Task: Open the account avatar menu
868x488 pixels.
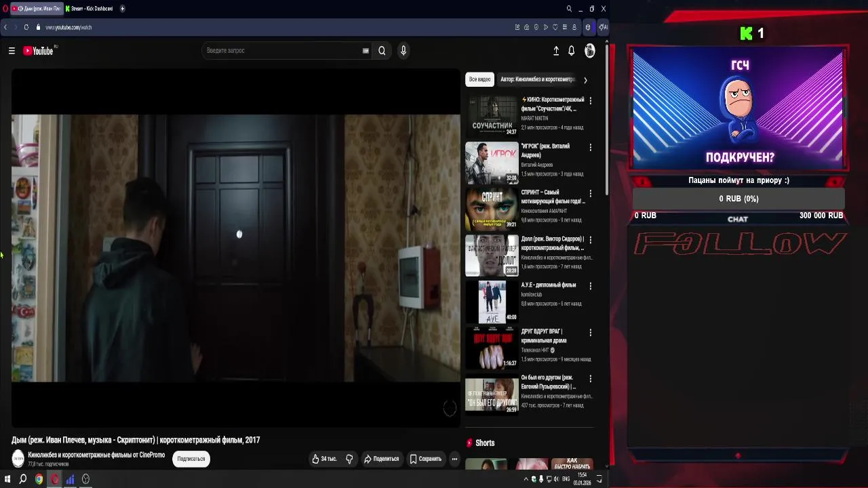Action: point(590,51)
